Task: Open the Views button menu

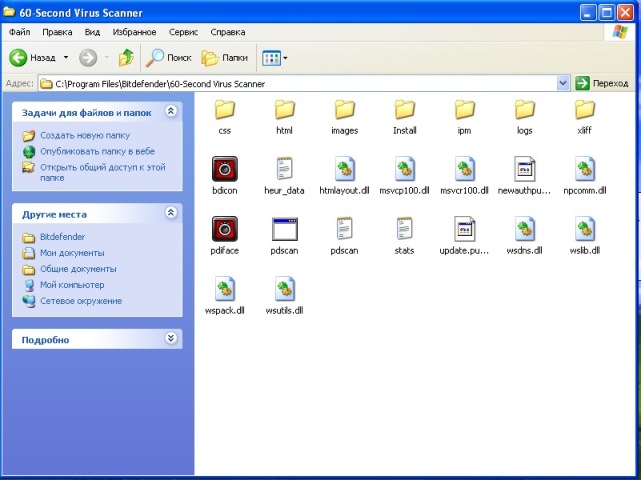Action: point(274,58)
